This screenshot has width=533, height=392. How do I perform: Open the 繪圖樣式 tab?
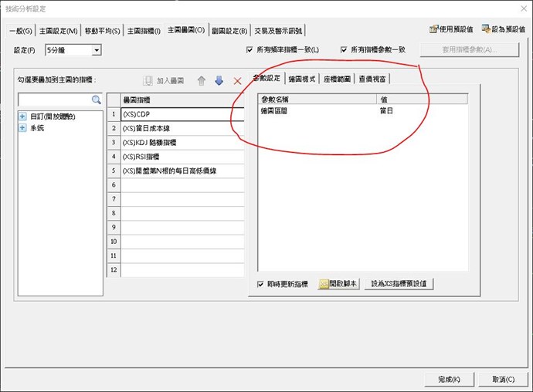[301, 79]
